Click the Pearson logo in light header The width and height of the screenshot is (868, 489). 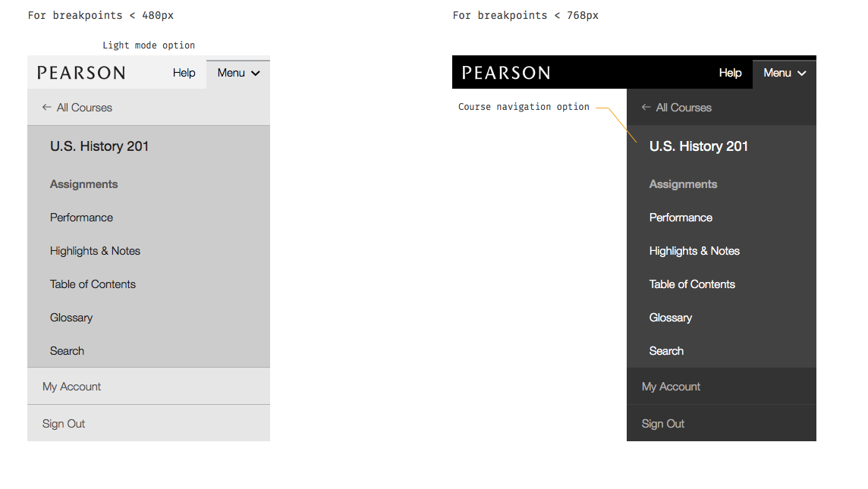[x=81, y=73]
